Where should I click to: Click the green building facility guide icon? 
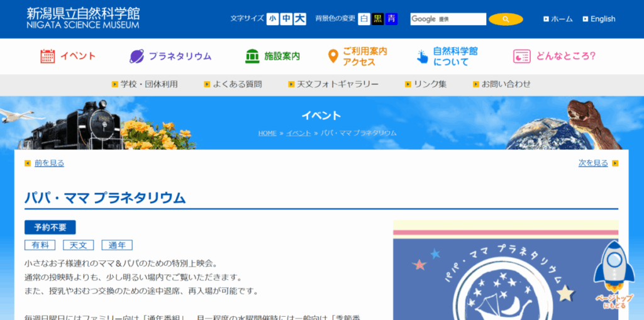252,57
